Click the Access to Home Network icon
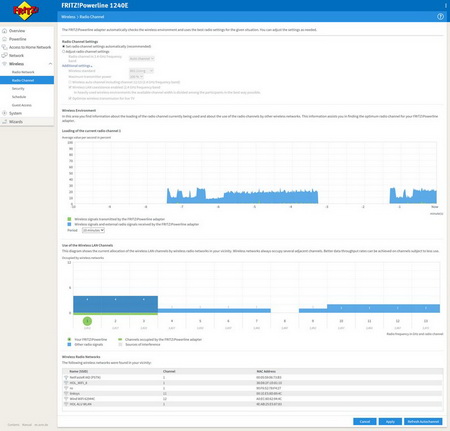 pos(4,47)
